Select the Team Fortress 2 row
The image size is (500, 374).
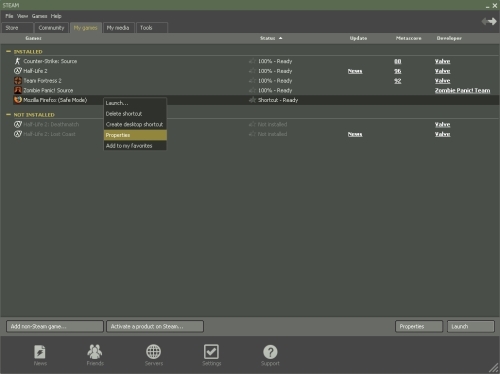(x=256, y=81)
